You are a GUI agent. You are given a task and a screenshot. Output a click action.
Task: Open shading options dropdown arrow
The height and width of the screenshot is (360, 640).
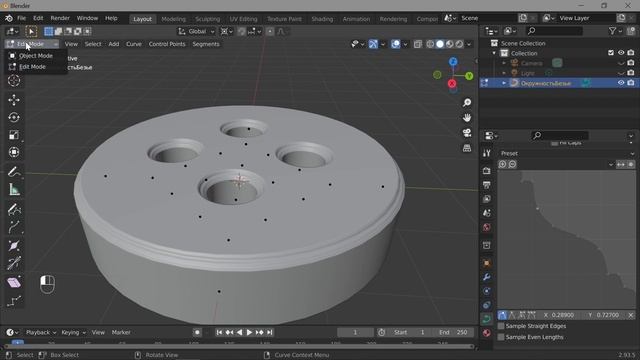tap(469, 44)
